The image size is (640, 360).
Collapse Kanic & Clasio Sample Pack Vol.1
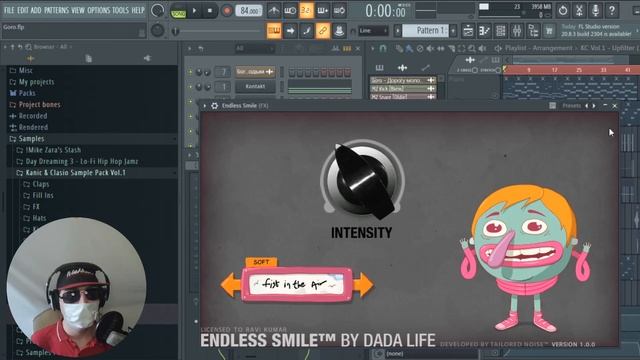click(x=76, y=173)
